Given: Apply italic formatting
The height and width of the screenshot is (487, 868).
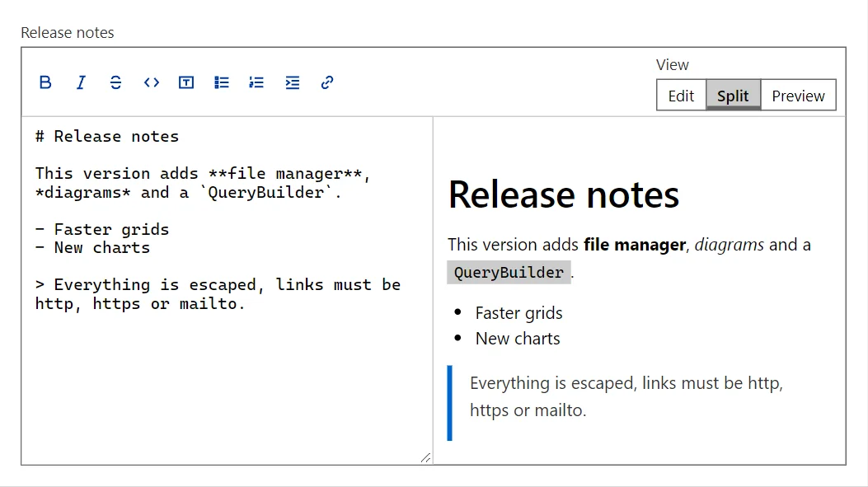Looking at the screenshot, I should coord(81,82).
